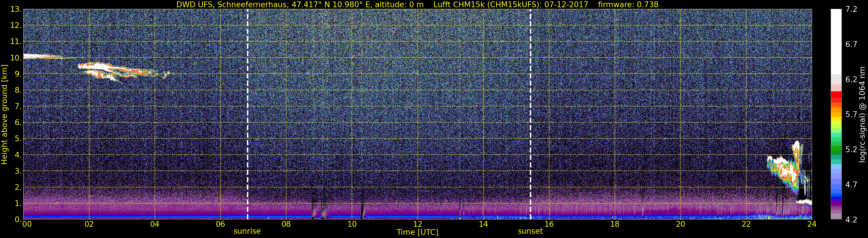The width and height of the screenshot is (868, 238).
Task: Click the '5.7' colorbar scale value
Action: pyautogui.click(x=851, y=115)
